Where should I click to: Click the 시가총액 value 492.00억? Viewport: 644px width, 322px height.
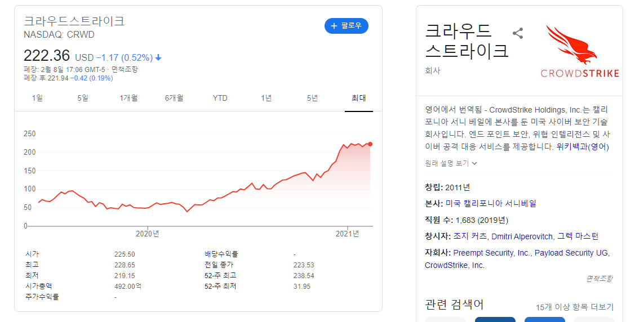click(128, 287)
